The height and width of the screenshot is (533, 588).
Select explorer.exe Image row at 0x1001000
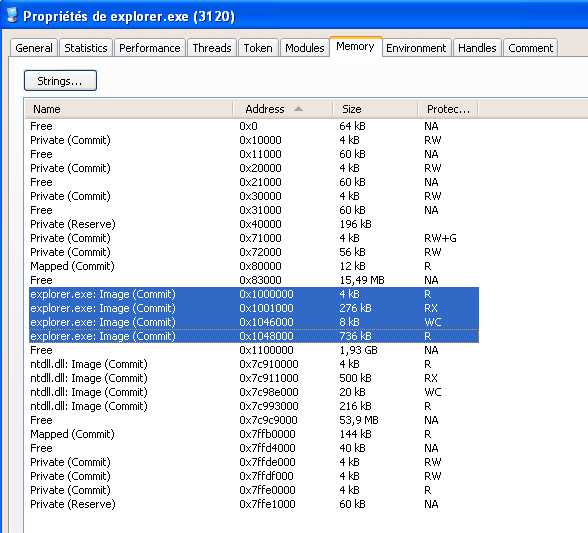(x=254, y=308)
